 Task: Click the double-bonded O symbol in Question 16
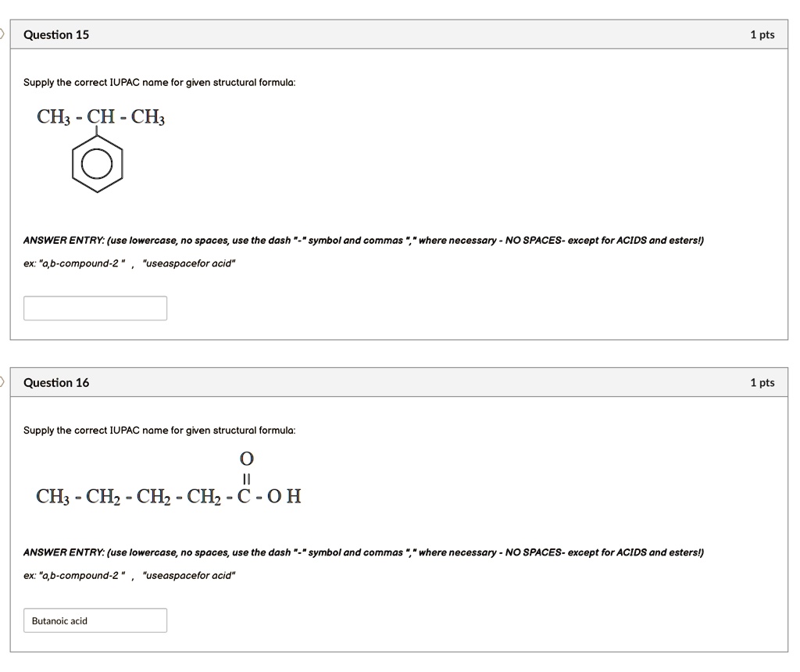point(245,459)
